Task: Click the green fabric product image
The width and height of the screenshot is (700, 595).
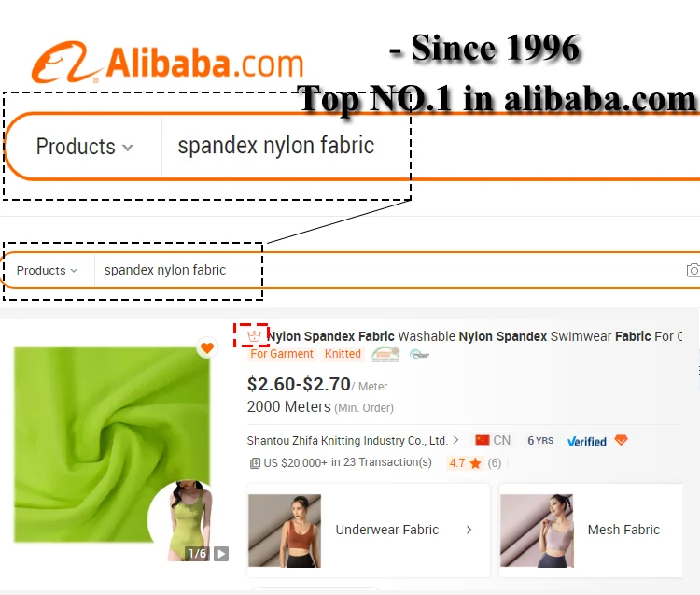Action: click(x=112, y=445)
